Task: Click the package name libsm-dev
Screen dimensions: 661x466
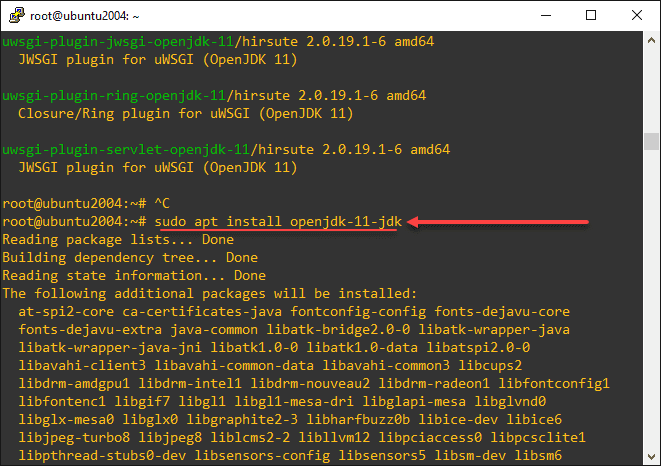Action: tap(470, 455)
